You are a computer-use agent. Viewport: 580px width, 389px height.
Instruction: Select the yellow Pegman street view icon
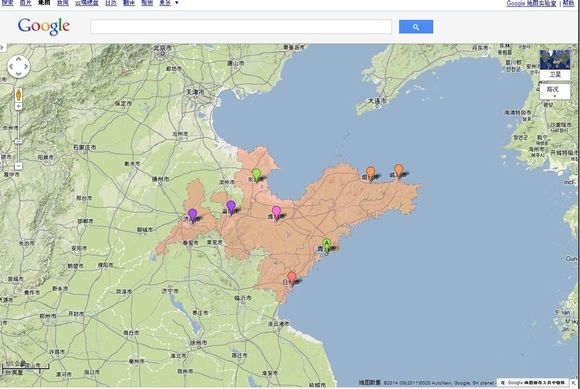[x=18, y=95]
